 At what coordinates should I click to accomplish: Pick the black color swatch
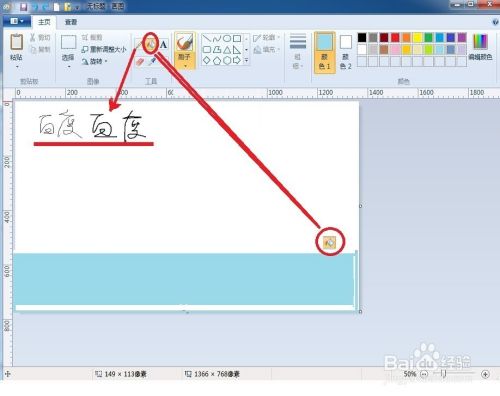[x=362, y=38]
